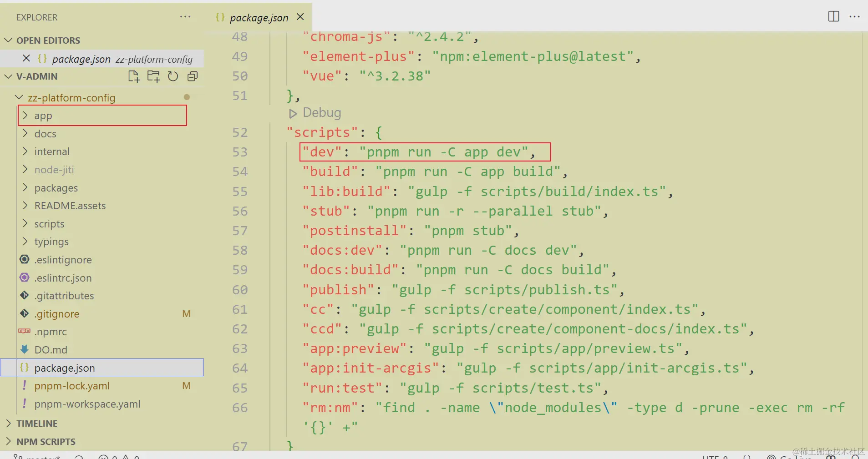The height and width of the screenshot is (459, 868).
Task: Click the Debug code lens above scripts
Action: coord(315,113)
